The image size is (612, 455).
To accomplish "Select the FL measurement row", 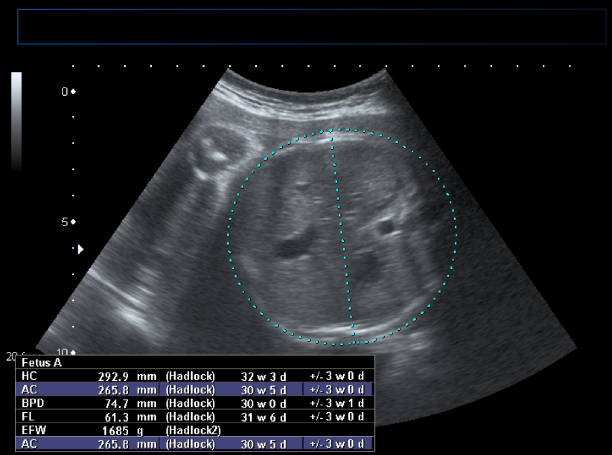I will [195, 416].
